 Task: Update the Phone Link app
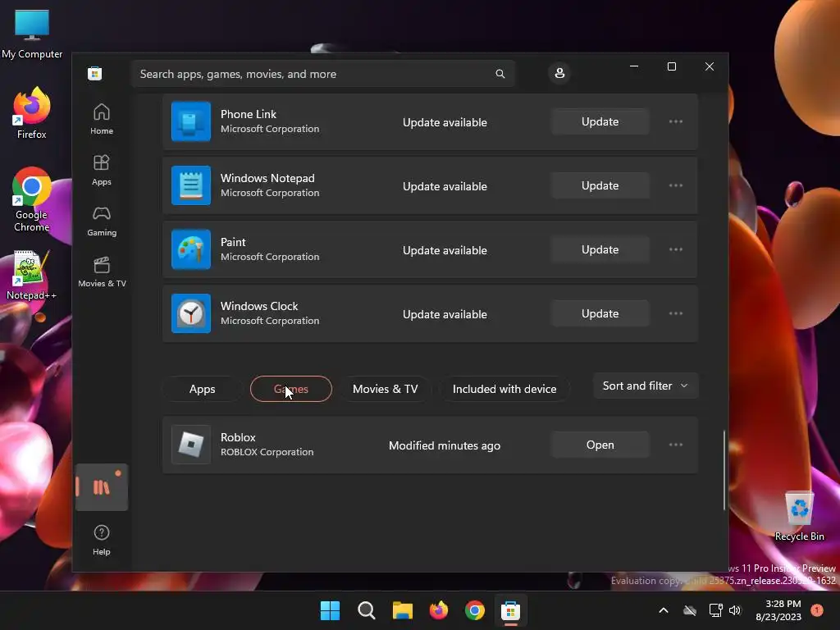[x=600, y=121]
